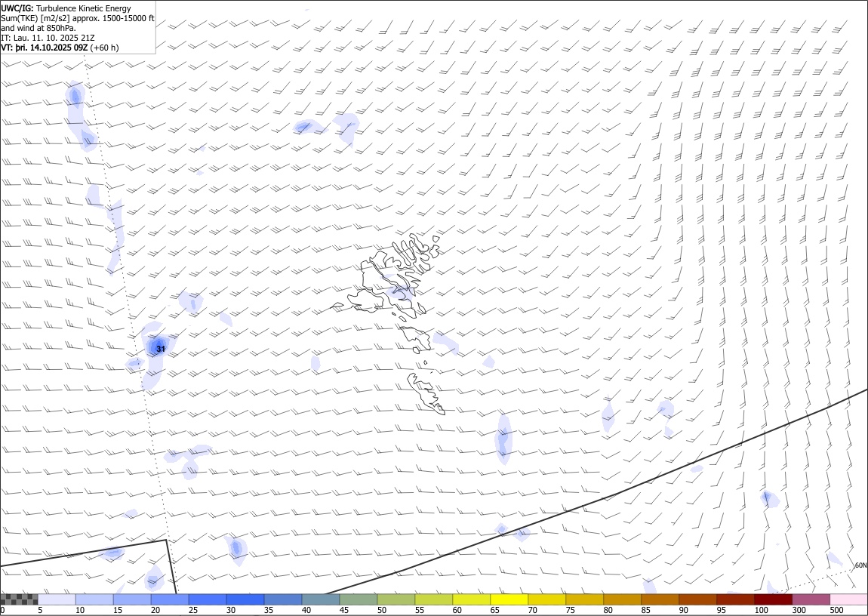Click the checkered 0–5 legend swatch

(x=20, y=599)
